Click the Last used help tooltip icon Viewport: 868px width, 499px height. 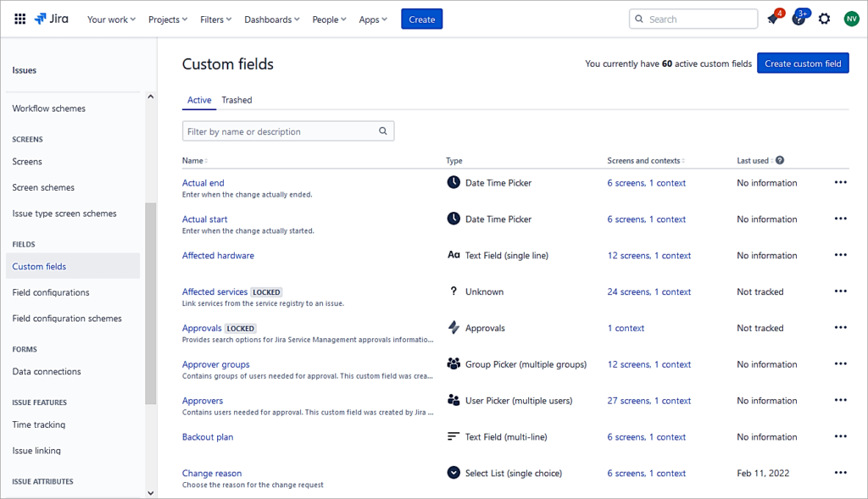(x=782, y=160)
